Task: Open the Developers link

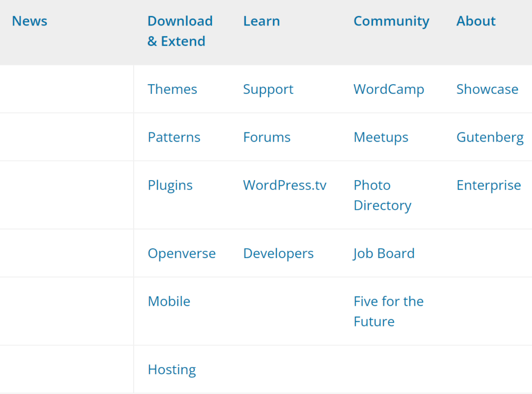Action: (278, 254)
